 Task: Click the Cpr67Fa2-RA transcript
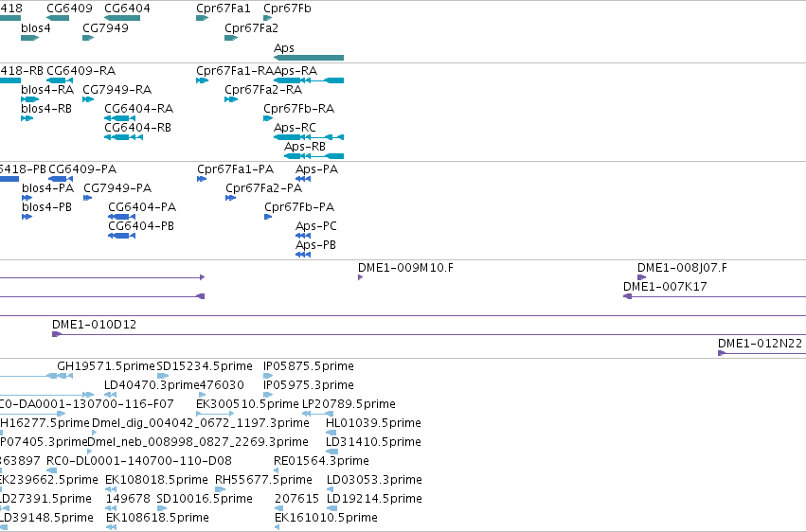click(x=231, y=99)
